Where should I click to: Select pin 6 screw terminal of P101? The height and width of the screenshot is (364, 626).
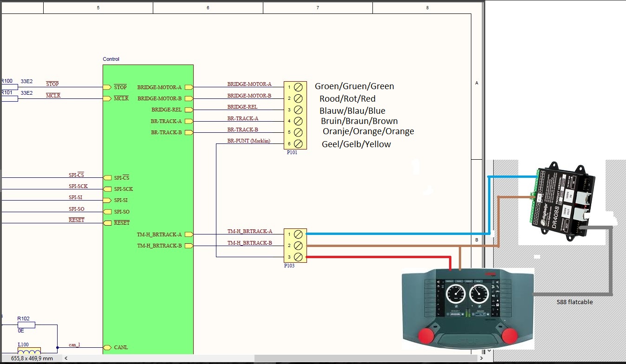click(299, 144)
